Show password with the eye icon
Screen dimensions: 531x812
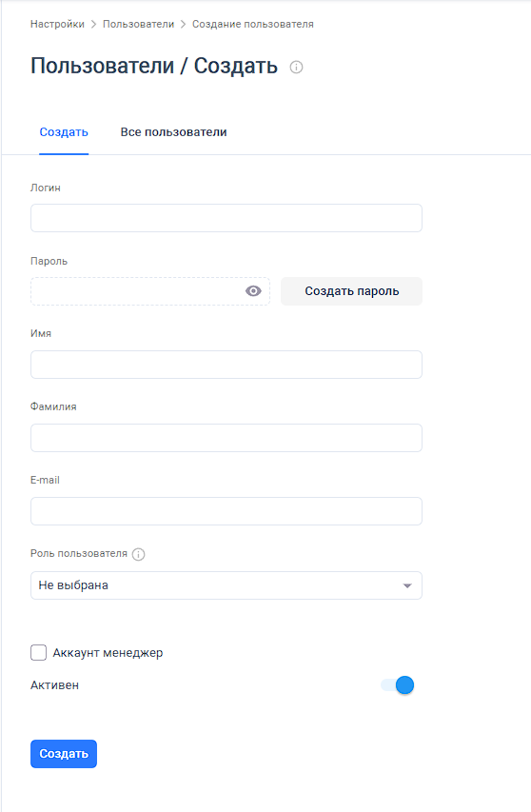pyautogui.click(x=253, y=291)
